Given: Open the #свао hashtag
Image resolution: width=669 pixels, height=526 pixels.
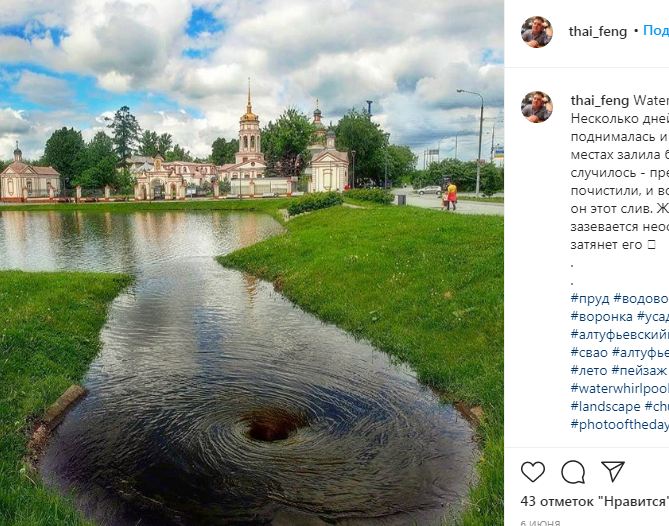Looking at the screenshot, I should 589,352.
